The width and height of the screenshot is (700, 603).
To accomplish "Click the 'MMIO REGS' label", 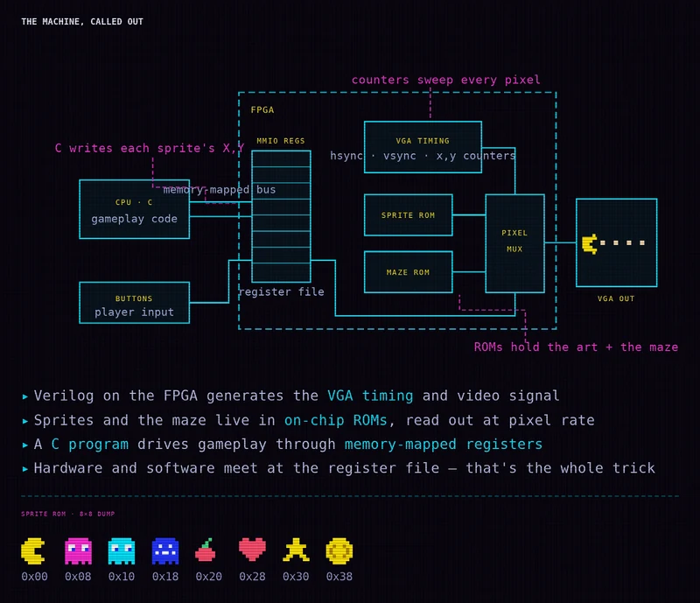I will tap(281, 141).
